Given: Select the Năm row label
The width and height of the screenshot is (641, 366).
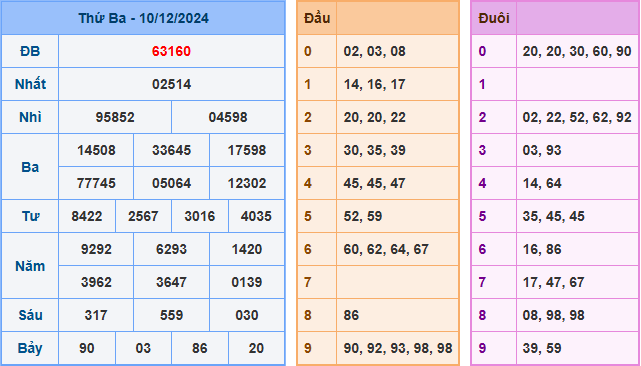Looking at the screenshot, I should 30,266.
